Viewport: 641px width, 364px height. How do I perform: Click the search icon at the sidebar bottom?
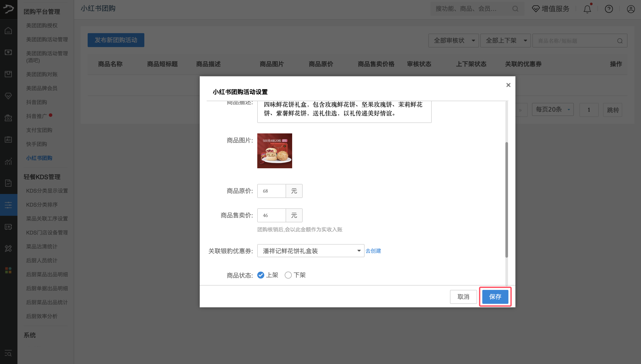point(8,354)
